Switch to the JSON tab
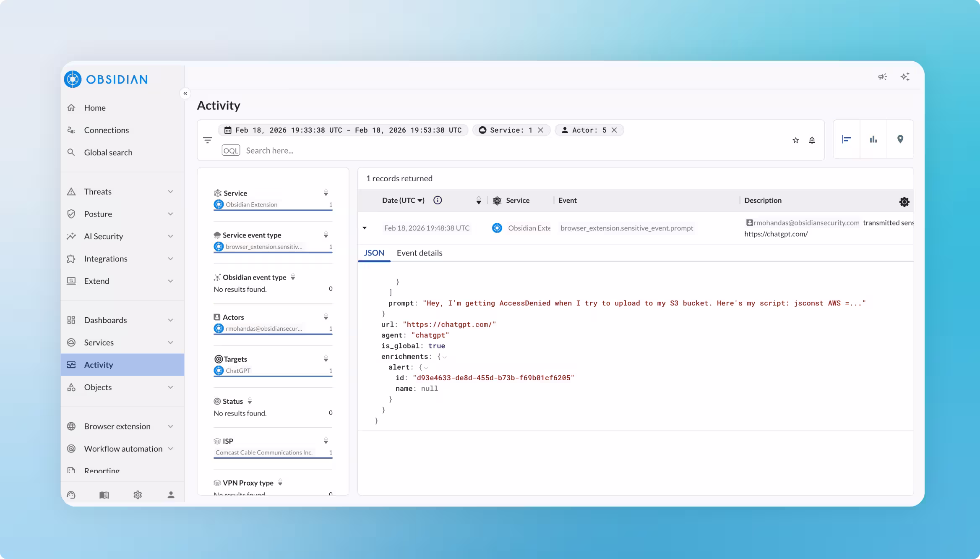 [x=374, y=253]
